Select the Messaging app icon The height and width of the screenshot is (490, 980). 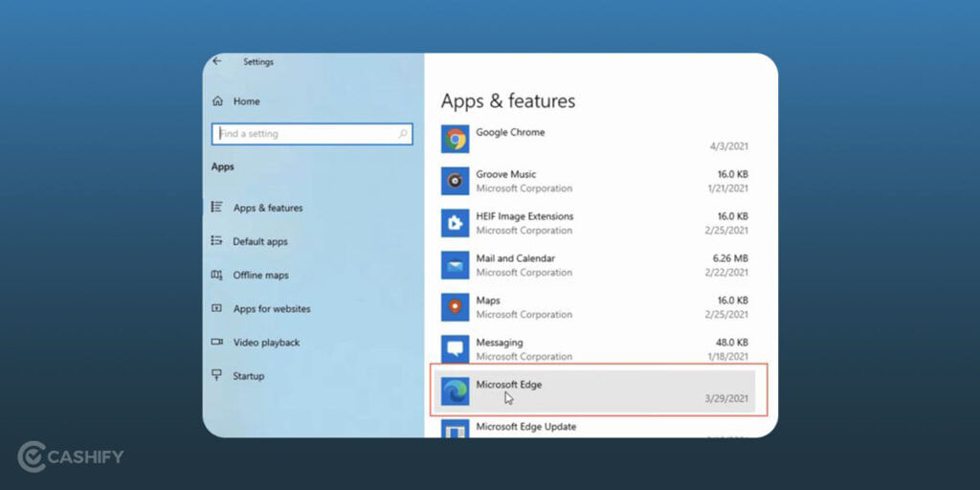[x=455, y=348]
